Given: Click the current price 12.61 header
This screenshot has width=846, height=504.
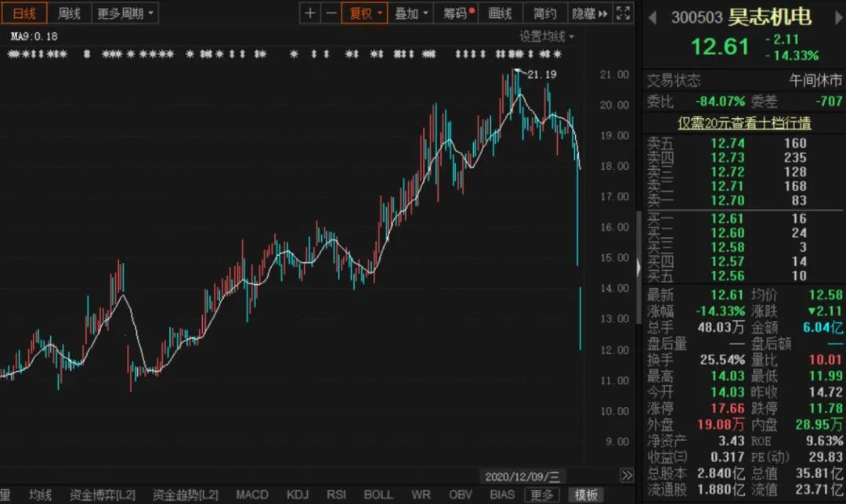Looking at the screenshot, I should tap(720, 46).
